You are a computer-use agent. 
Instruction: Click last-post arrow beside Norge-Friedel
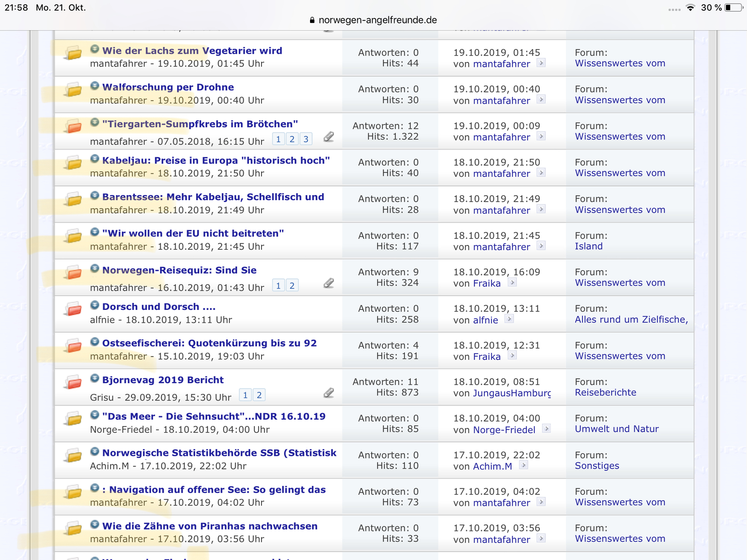[x=546, y=428]
